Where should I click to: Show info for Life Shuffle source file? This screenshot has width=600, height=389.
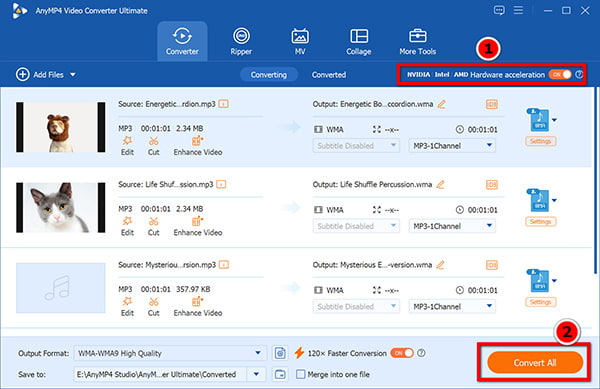(221, 184)
